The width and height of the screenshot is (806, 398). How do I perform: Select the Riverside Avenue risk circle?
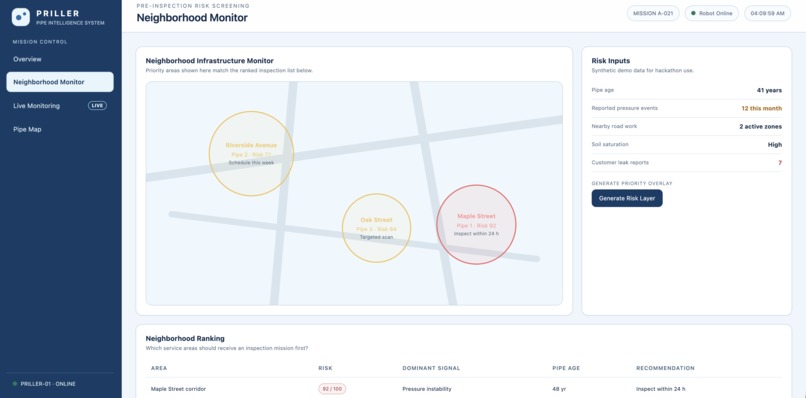(x=251, y=153)
